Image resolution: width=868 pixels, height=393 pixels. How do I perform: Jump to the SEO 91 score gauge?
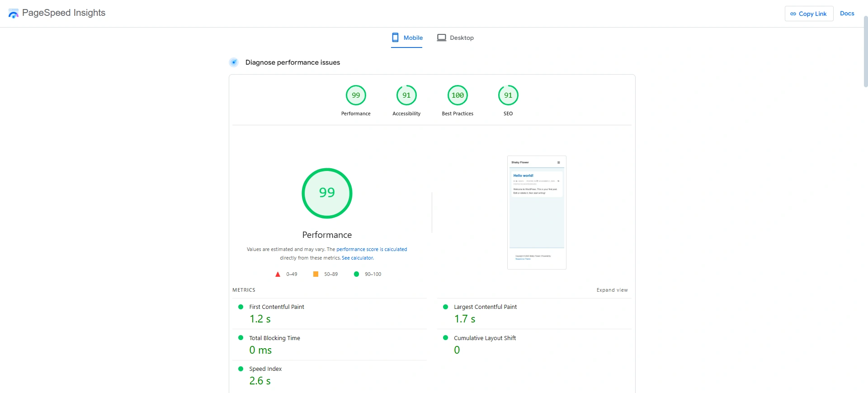508,95
